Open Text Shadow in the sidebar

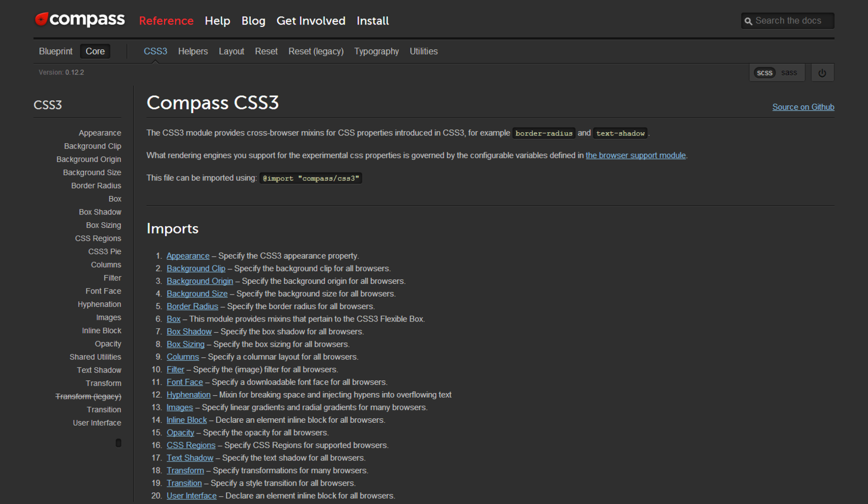(x=99, y=370)
